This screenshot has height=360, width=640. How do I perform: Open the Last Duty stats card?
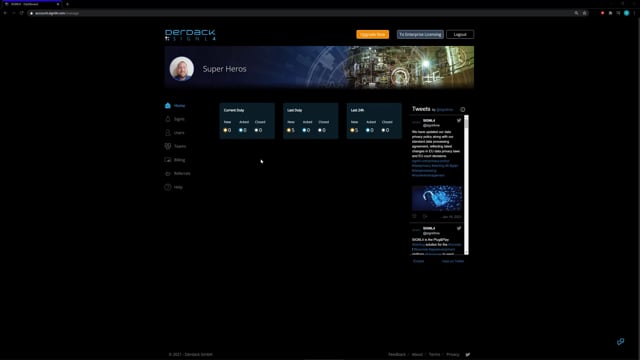pos(311,121)
